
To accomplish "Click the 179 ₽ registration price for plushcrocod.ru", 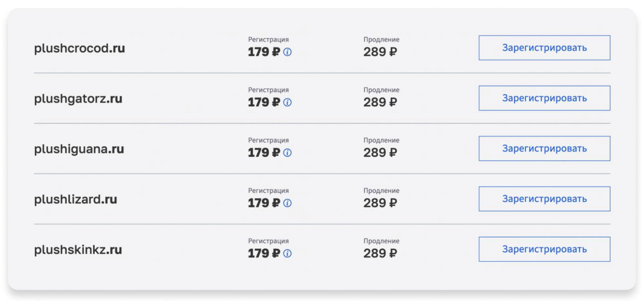I will [264, 52].
